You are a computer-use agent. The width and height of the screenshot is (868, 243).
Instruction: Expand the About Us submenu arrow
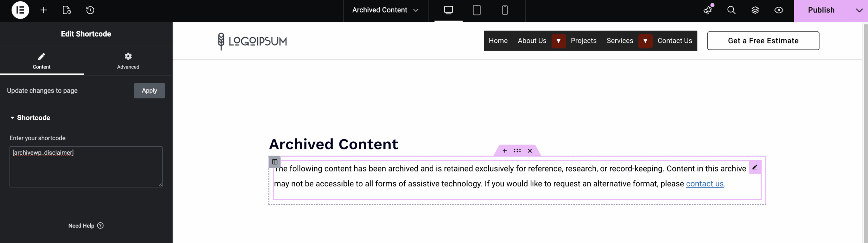(x=558, y=41)
